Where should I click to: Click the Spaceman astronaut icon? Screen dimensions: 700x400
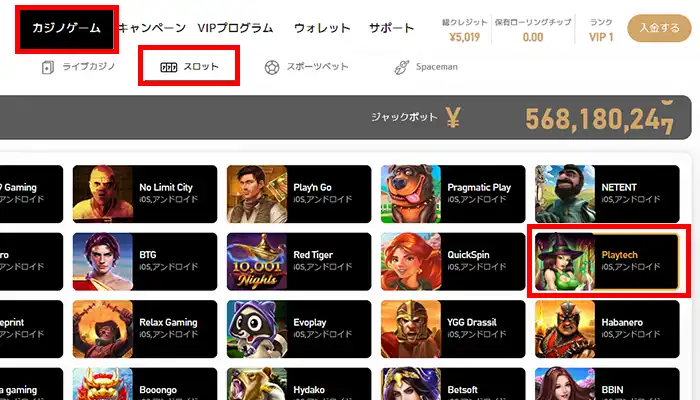click(401, 67)
